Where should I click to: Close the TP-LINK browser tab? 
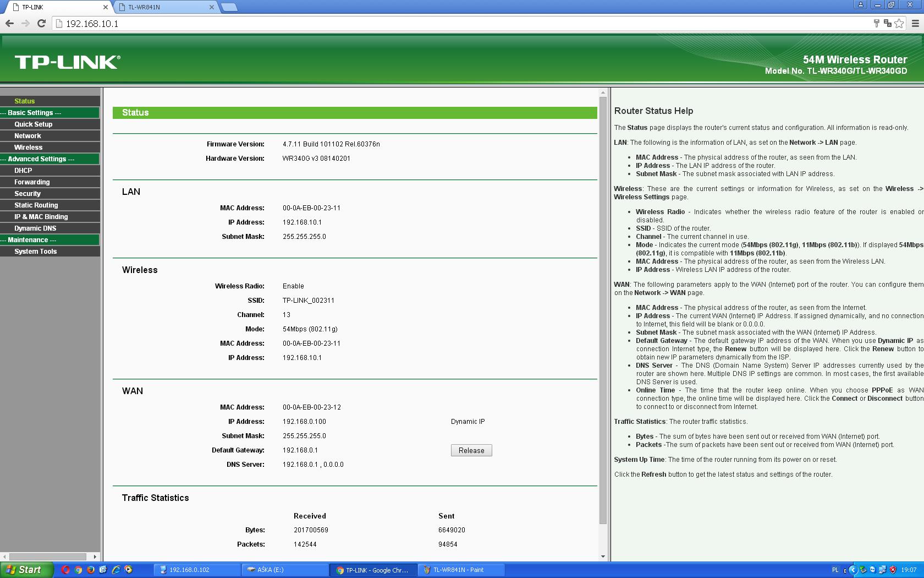(106, 7)
